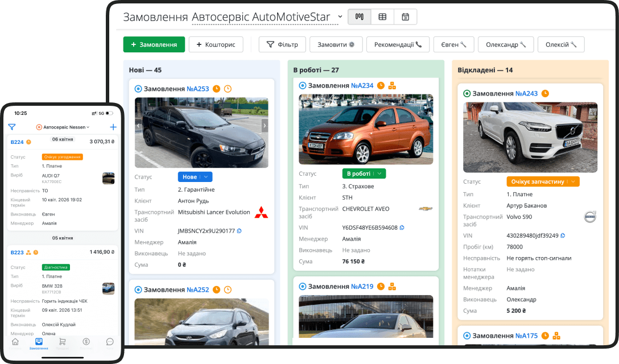This screenshot has width=619, height=364.
Task: Open the Автосервіс Nessen dropdown on mobile
Action: pos(63,127)
